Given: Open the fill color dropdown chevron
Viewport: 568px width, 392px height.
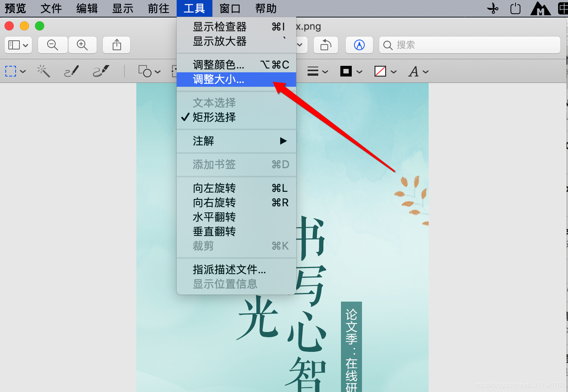Looking at the screenshot, I should 394,72.
